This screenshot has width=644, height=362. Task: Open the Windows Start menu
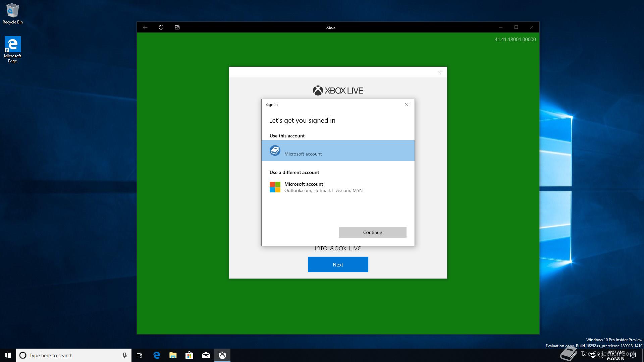pyautogui.click(x=8, y=355)
